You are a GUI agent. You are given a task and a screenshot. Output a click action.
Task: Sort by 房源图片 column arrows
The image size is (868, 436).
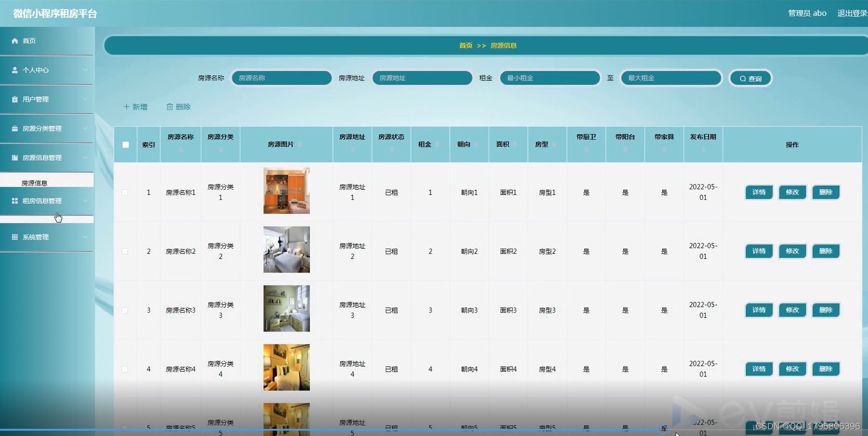point(300,145)
